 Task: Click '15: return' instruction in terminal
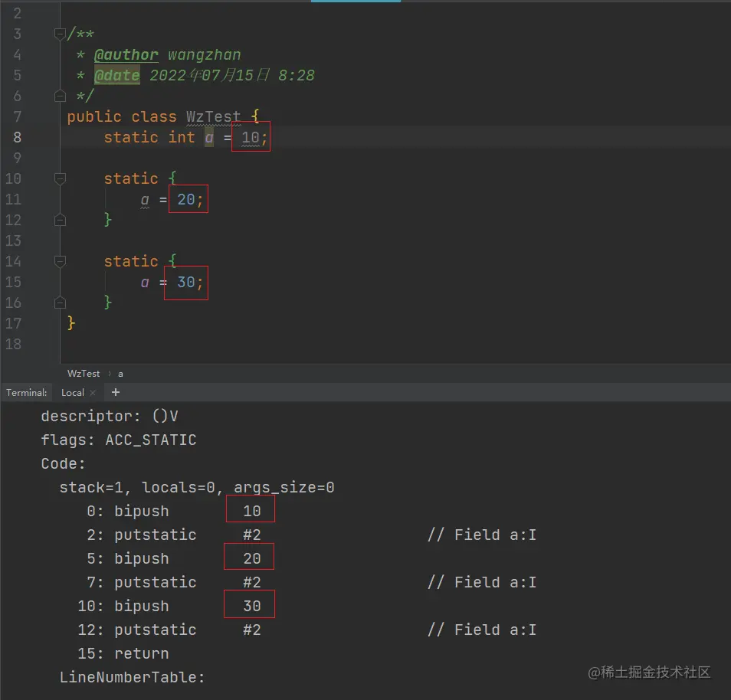(x=123, y=654)
